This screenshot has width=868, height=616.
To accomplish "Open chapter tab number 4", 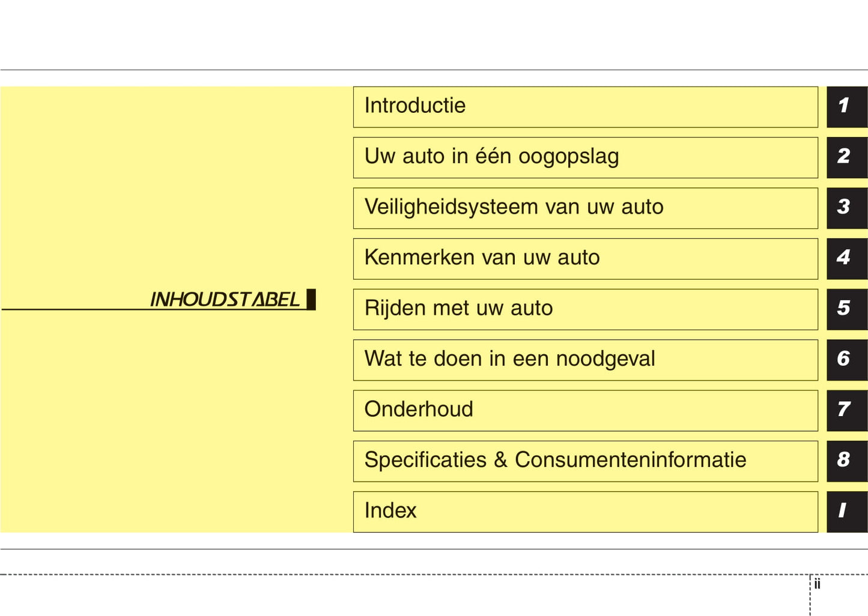I will pos(846,258).
